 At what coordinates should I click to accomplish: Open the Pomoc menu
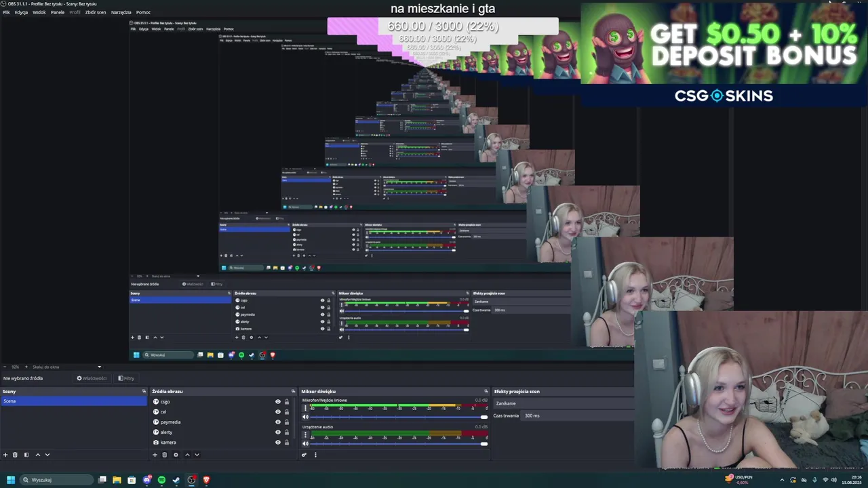[x=143, y=12]
